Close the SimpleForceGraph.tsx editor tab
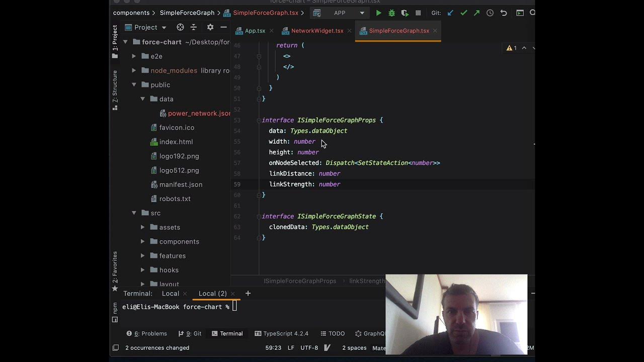 coord(435,31)
